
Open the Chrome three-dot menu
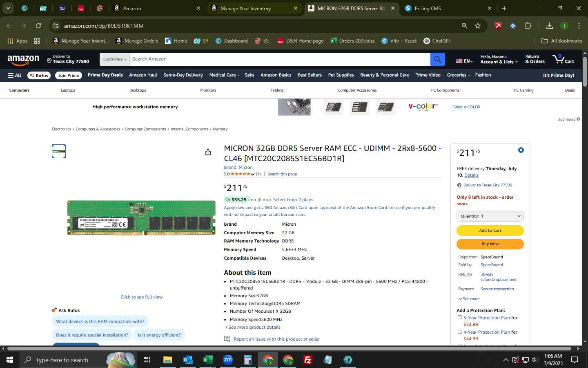point(579,26)
